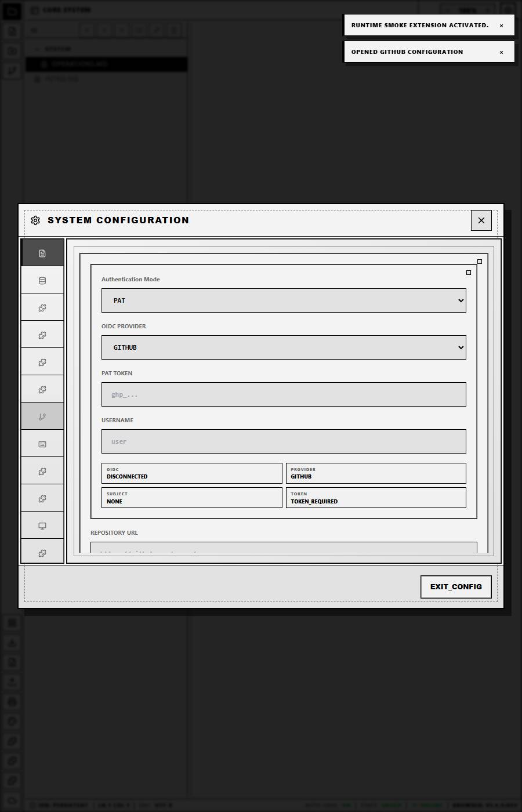Open the database settings tab

pos(42,281)
